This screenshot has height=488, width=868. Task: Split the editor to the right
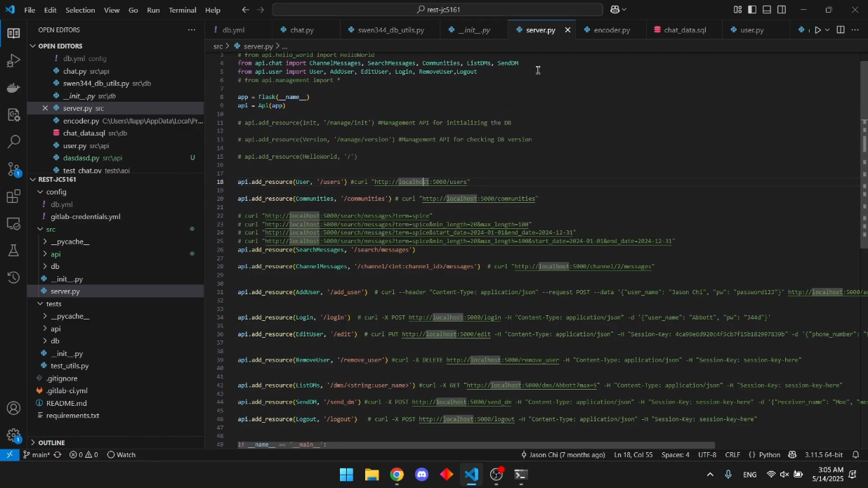[x=841, y=30]
